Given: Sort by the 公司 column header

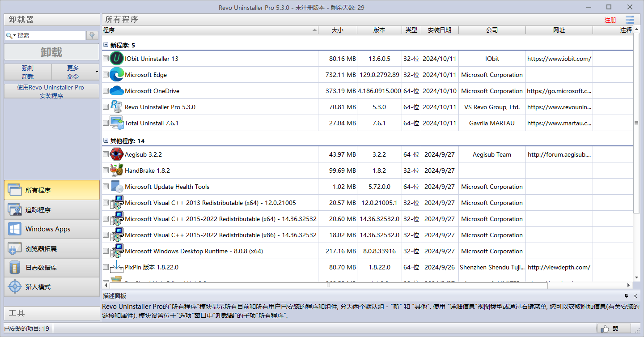Looking at the screenshot, I should 492,30.
